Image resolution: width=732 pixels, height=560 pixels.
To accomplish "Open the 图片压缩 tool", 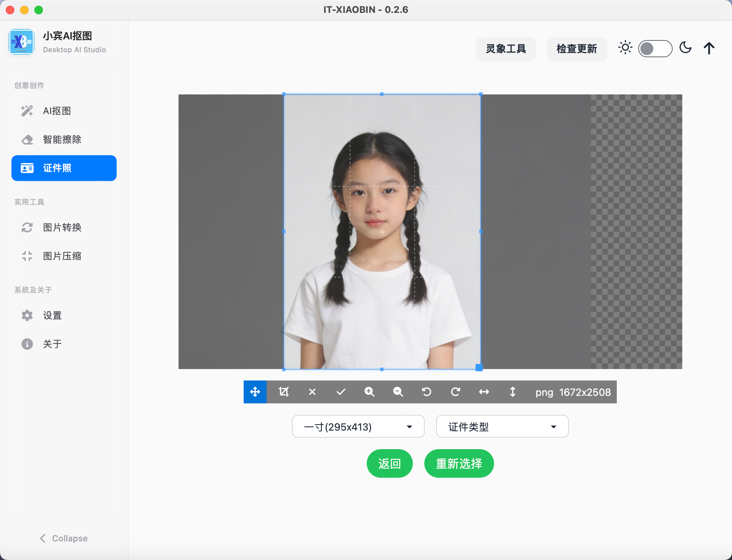I will [x=64, y=256].
